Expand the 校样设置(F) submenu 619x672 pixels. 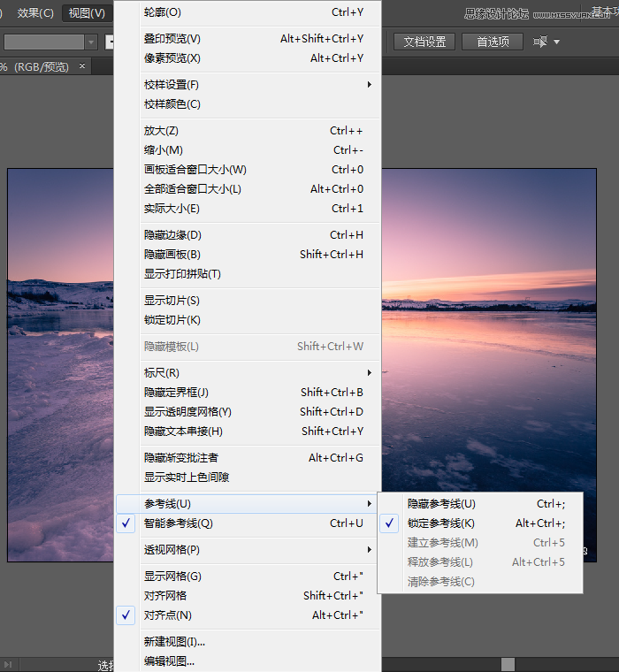coord(248,85)
